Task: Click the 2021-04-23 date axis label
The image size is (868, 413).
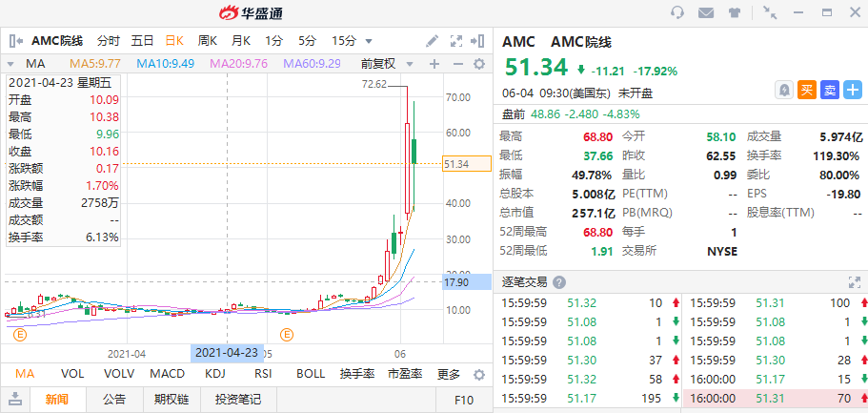Action: (x=227, y=353)
